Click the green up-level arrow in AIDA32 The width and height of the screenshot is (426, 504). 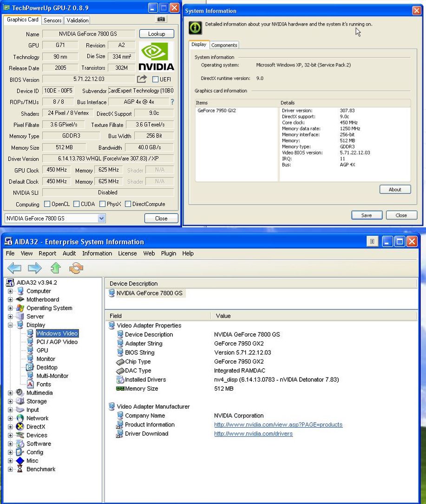coord(56,268)
